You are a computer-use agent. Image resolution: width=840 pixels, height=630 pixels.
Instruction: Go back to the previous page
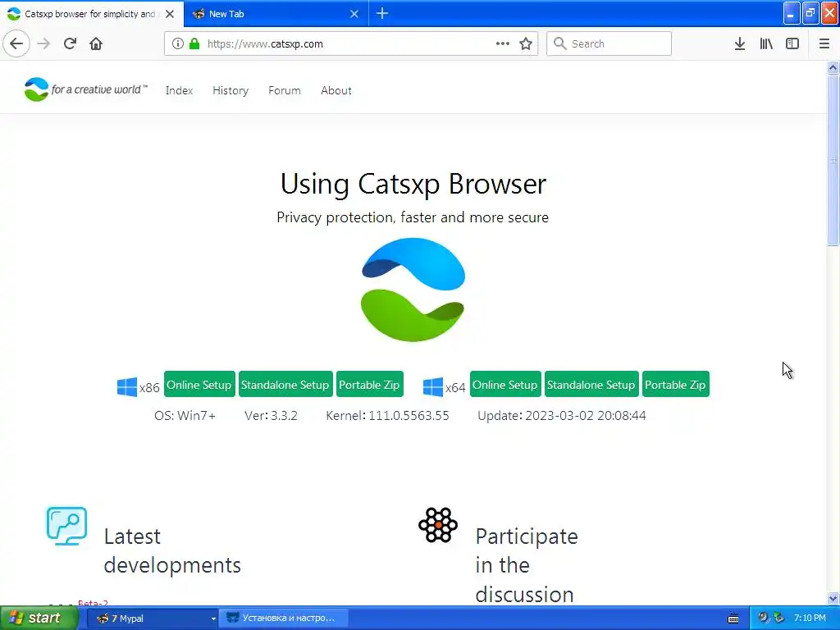click(x=16, y=43)
